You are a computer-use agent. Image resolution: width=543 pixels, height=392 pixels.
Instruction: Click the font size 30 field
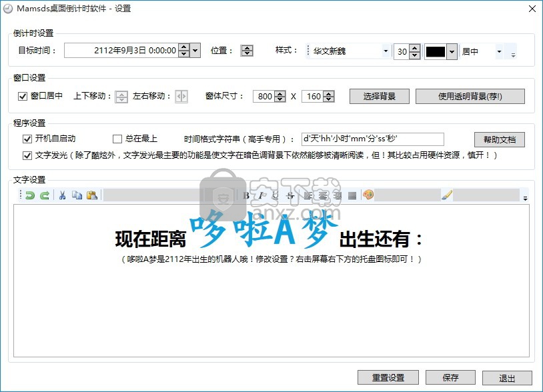pyautogui.click(x=402, y=51)
